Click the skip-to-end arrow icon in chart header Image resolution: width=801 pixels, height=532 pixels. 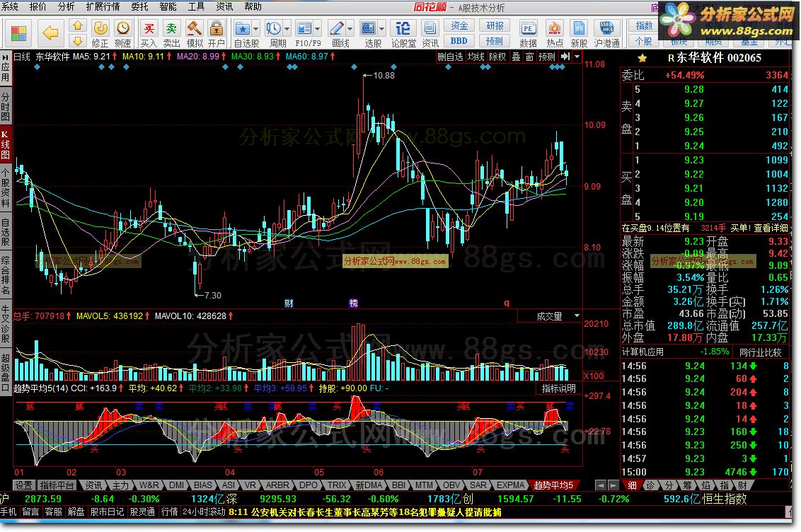click(565, 57)
